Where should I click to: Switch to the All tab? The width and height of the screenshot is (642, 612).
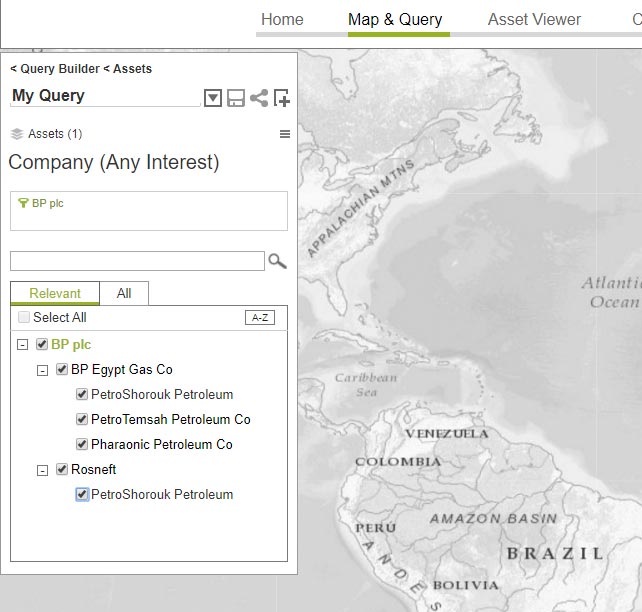(x=124, y=293)
